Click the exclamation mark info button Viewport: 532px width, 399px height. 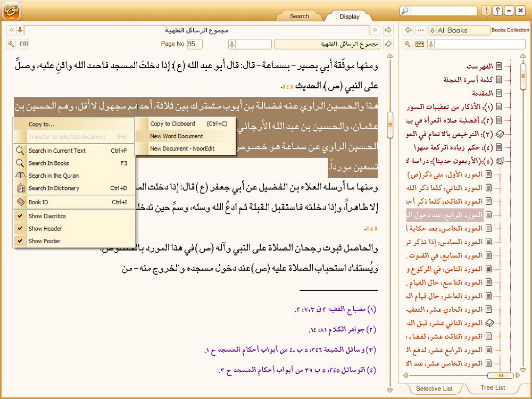(x=486, y=11)
